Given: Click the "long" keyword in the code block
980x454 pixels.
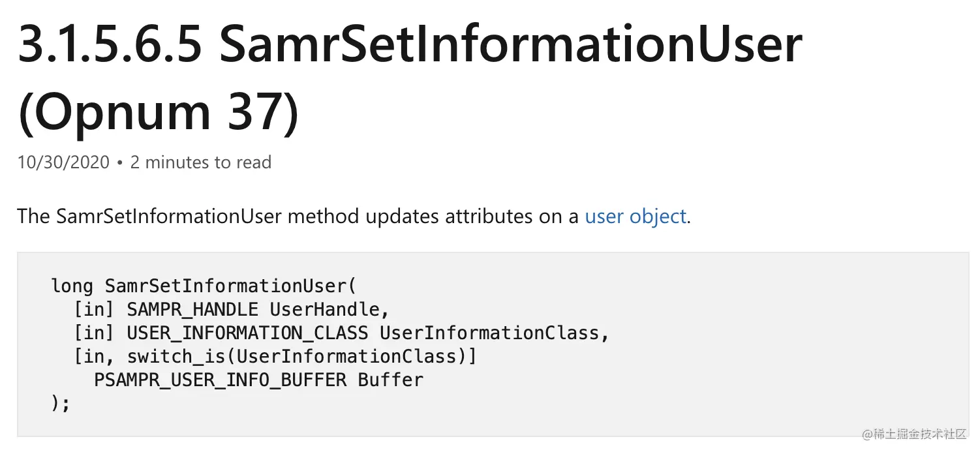Looking at the screenshot, I should point(72,286).
